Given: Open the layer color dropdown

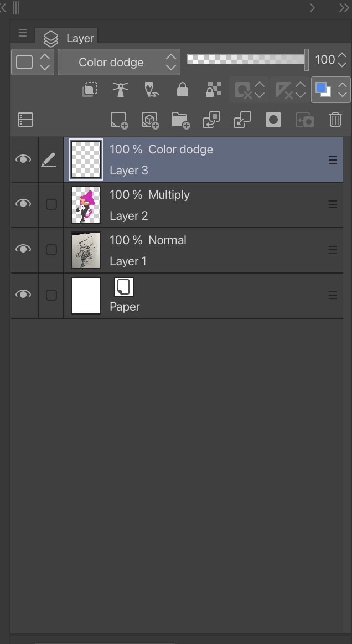Looking at the screenshot, I should click(x=331, y=90).
